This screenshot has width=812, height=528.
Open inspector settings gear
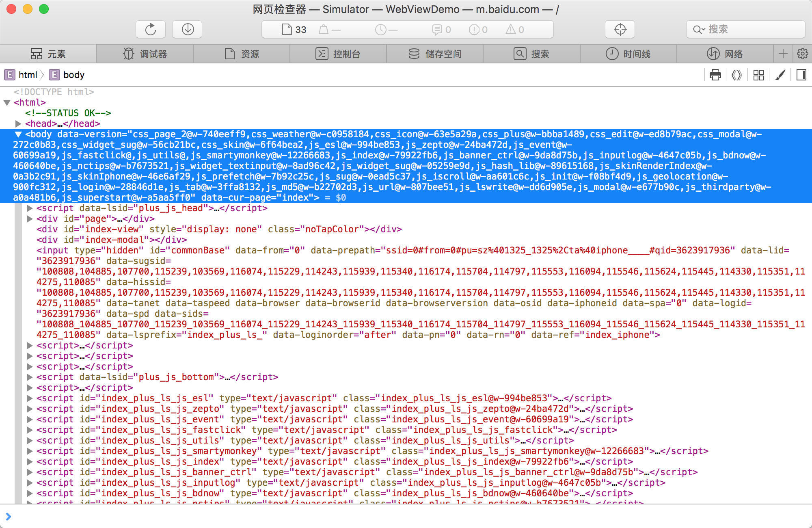[802, 54]
